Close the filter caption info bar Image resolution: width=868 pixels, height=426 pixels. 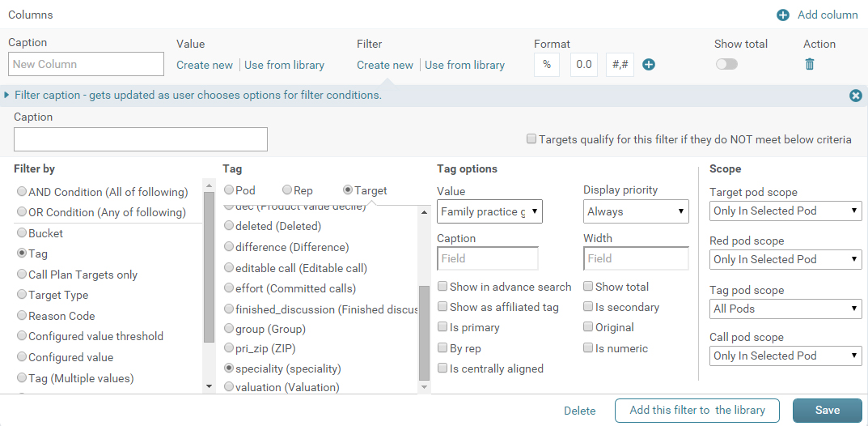[x=855, y=96]
